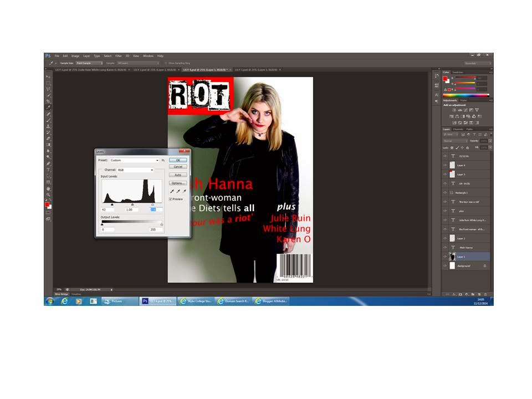This screenshot has width=532, height=399.
Task: Select the Move tool in the toolbar
Action: pos(48,77)
